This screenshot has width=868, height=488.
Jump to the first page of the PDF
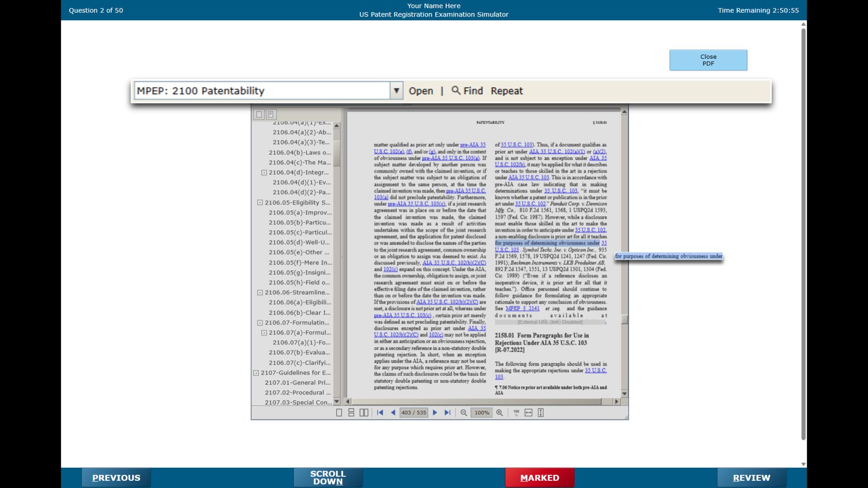click(380, 412)
